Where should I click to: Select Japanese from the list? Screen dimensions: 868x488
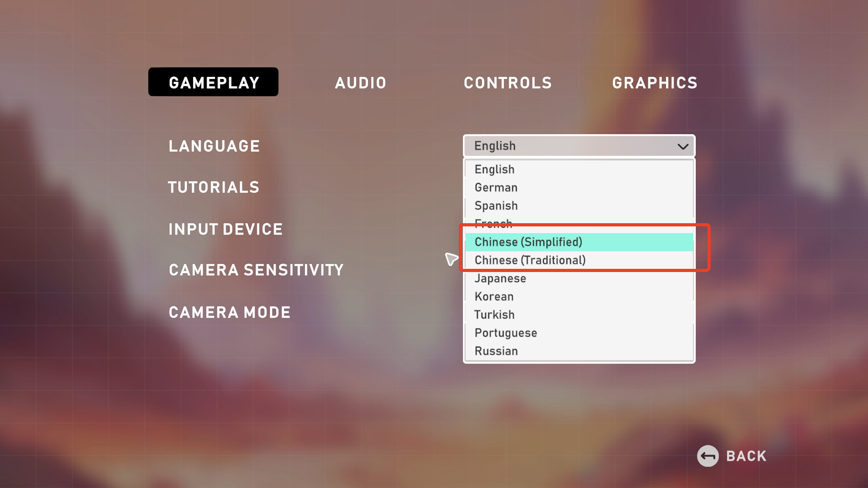click(500, 278)
